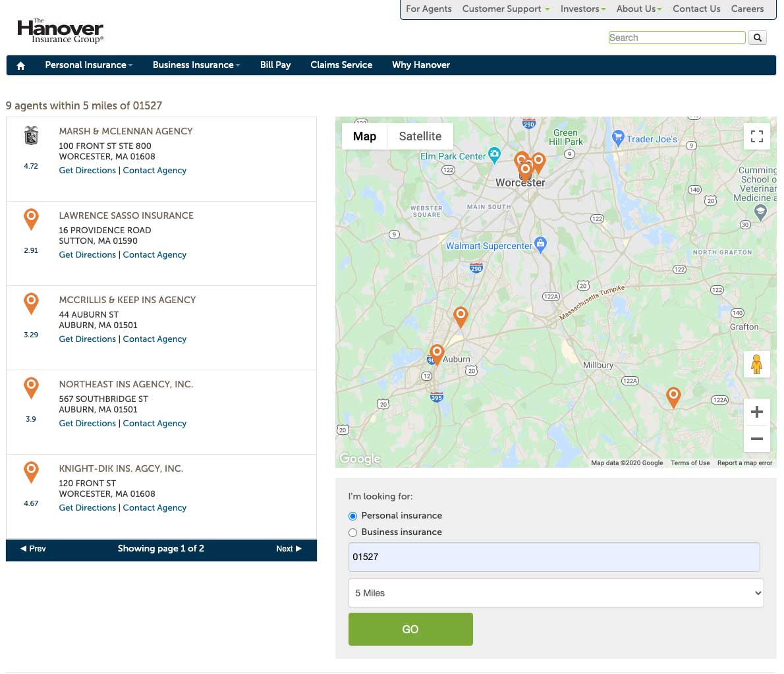
Task: Switch to Satellite map view
Action: (x=420, y=136)
